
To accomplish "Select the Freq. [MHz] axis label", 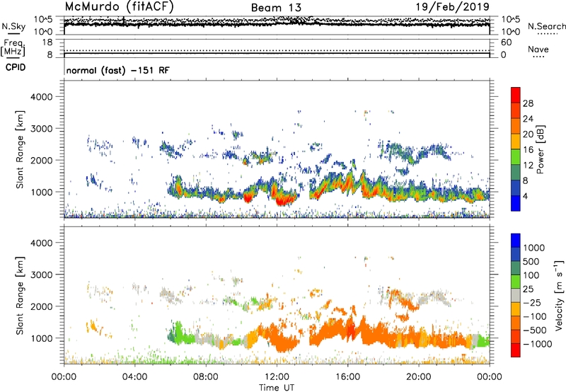I will coord(13,47).
